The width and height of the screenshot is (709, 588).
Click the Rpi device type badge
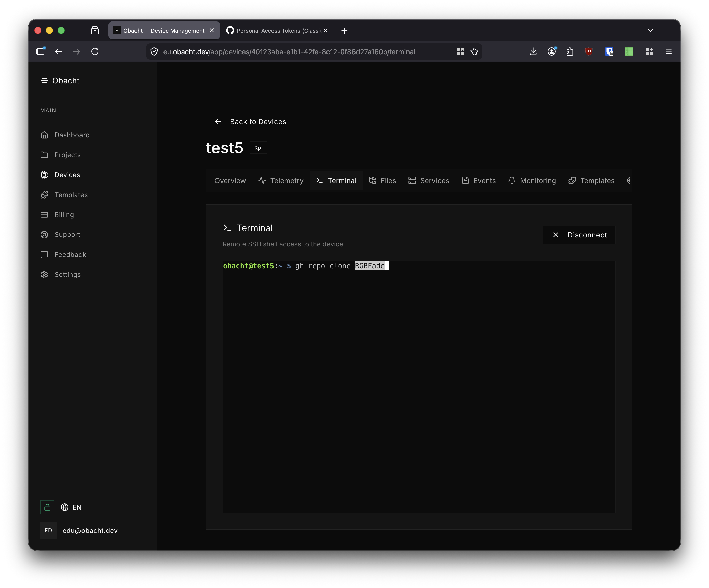pyautogui.click(x=258, y=148)
